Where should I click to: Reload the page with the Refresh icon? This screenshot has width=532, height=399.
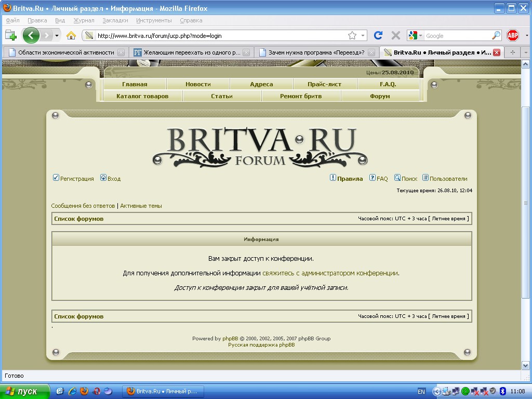click(x=378, y=35)
